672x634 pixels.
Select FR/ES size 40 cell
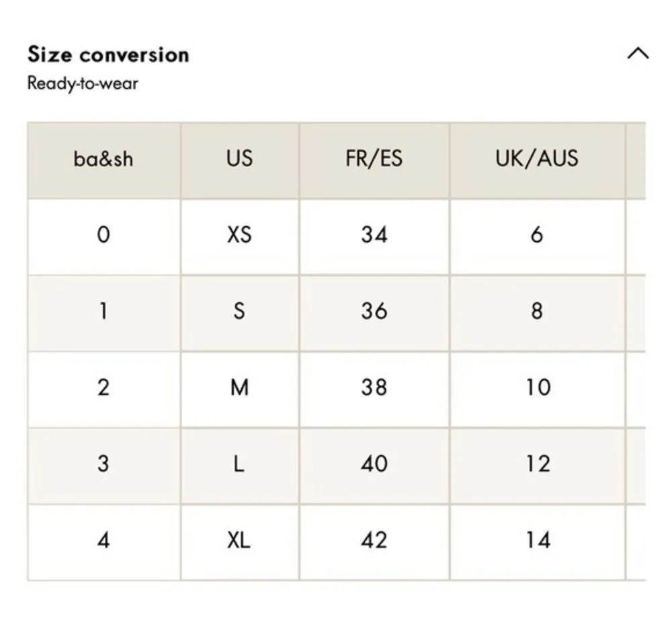(374, 464)
